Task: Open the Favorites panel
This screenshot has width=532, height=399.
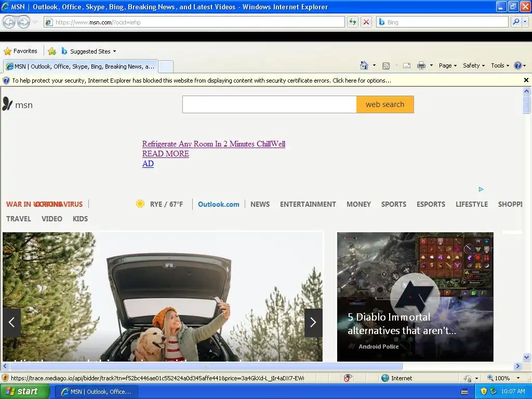Action: click(x=20, y=51)
